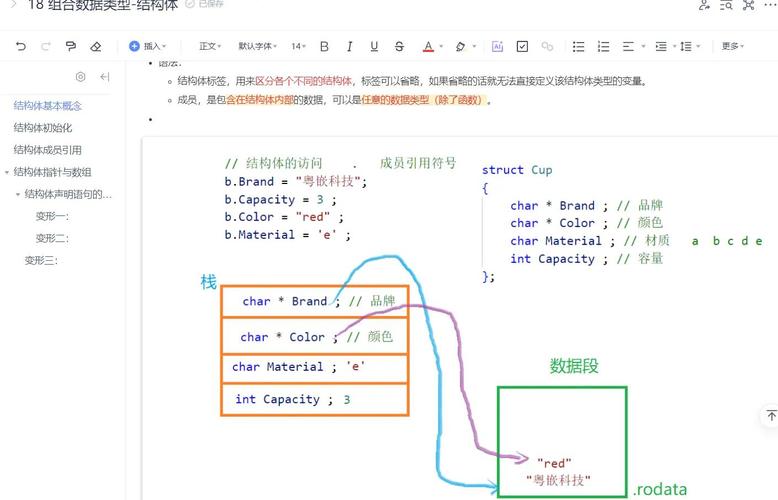The image size is (778, 500).
Task: Click the outline locate target icon
Action: pyautogui.click(x=80, y=76)
